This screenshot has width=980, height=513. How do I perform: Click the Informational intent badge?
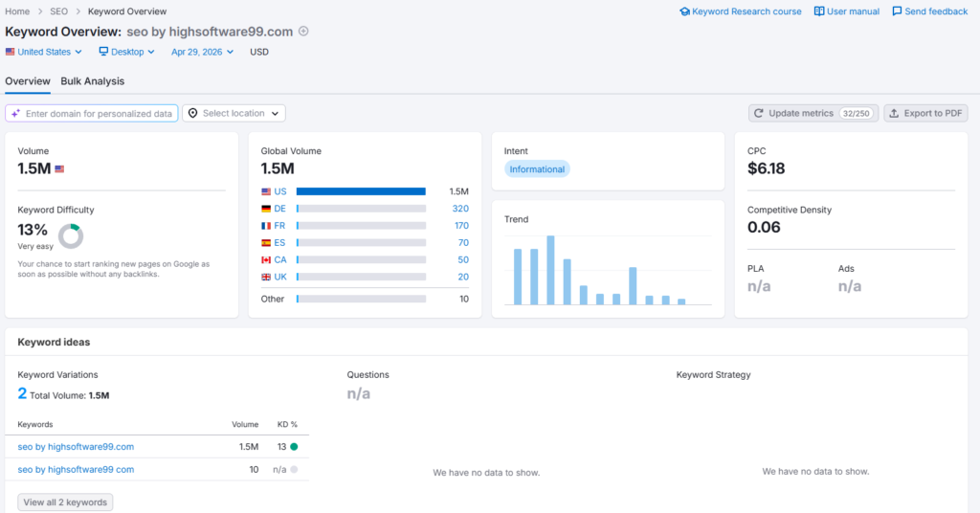click(x=537, y=169)
